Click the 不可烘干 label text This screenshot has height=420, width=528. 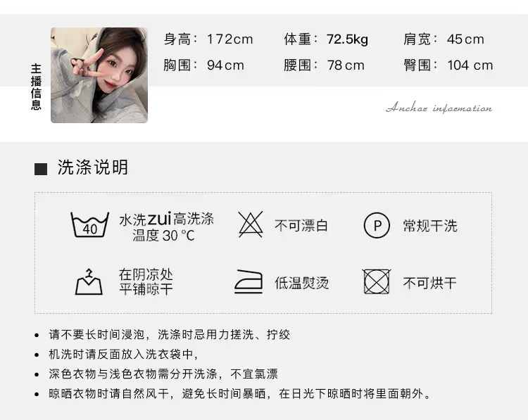pos(430,283)
